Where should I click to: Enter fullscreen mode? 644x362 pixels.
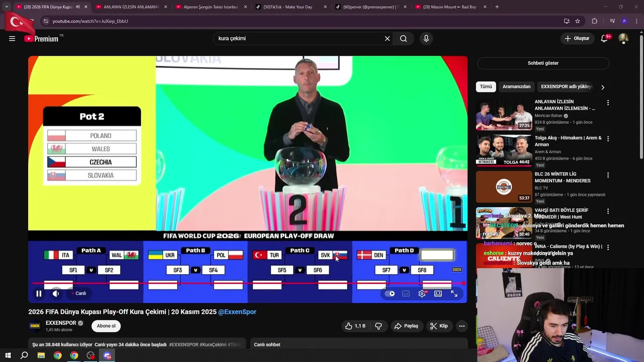[x=454, y=294]
